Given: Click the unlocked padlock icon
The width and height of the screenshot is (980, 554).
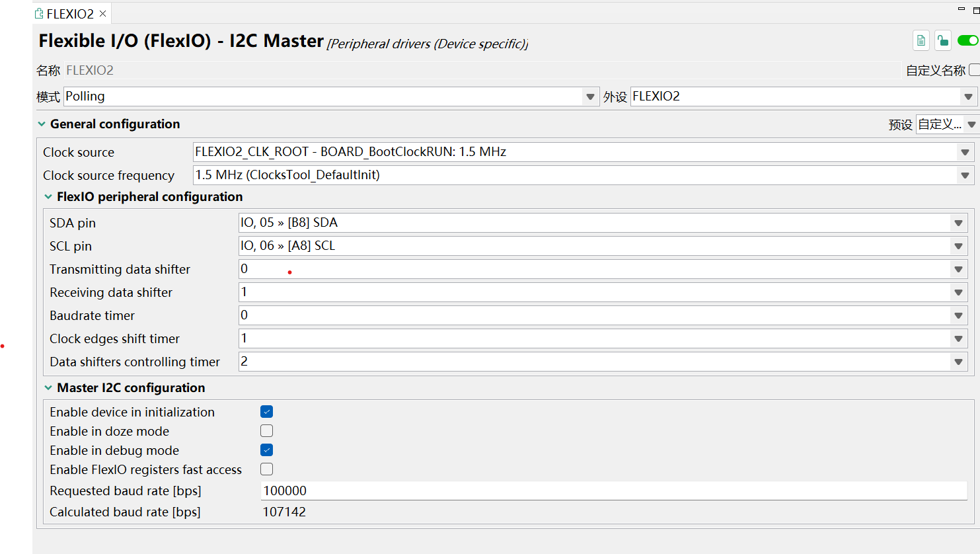Looking at the screenshot, I should (x=943, y=41).
